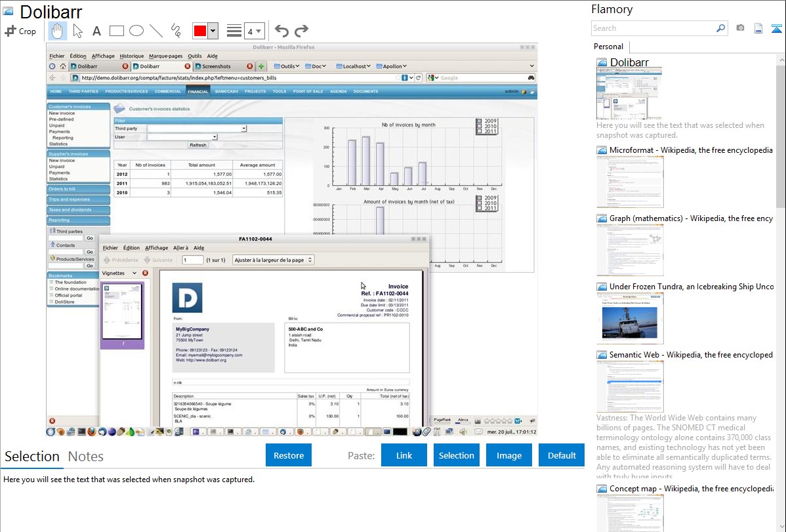Click the icon beside Concept map snapshot title
Screen dimensions: 786x532
tap(602, 488)
